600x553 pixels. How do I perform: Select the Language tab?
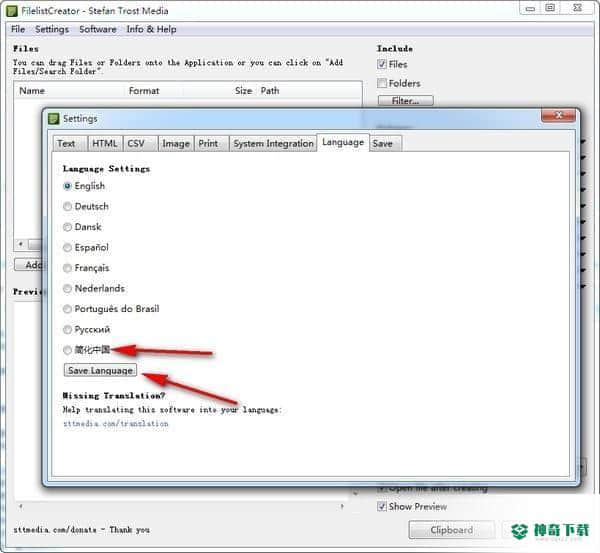click(x=343, y=142)
